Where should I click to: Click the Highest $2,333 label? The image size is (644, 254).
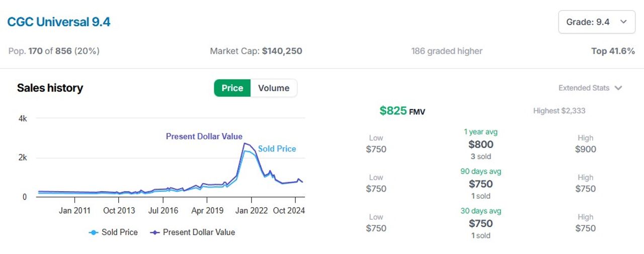tap(559, 111)
